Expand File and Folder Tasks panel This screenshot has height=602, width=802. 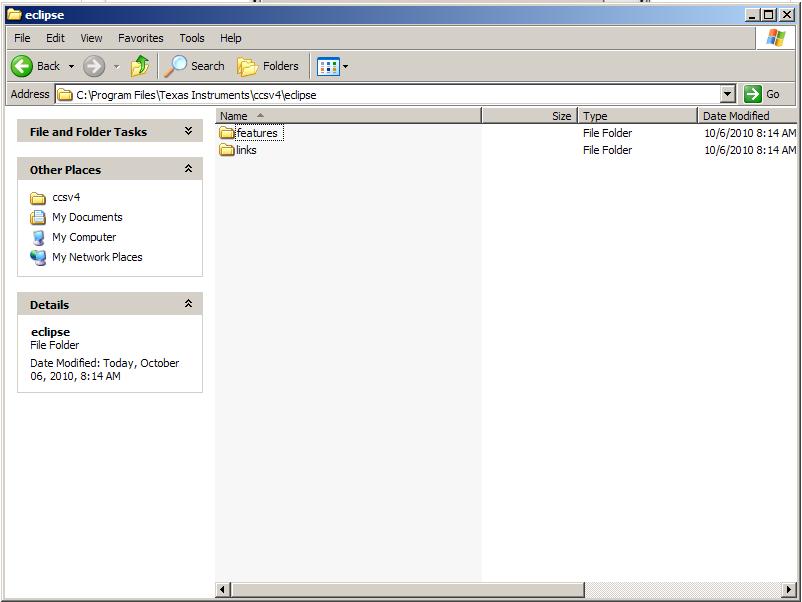tap(188, 131)
